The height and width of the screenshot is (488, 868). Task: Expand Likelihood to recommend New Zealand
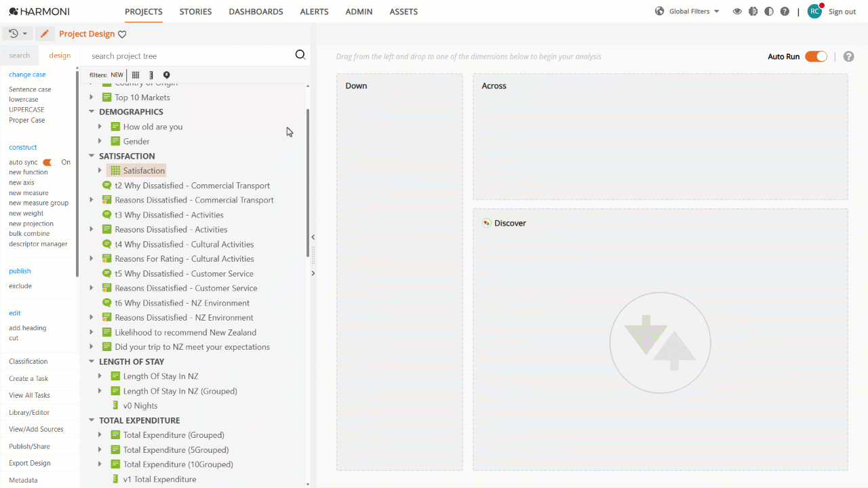click(92, 332)
